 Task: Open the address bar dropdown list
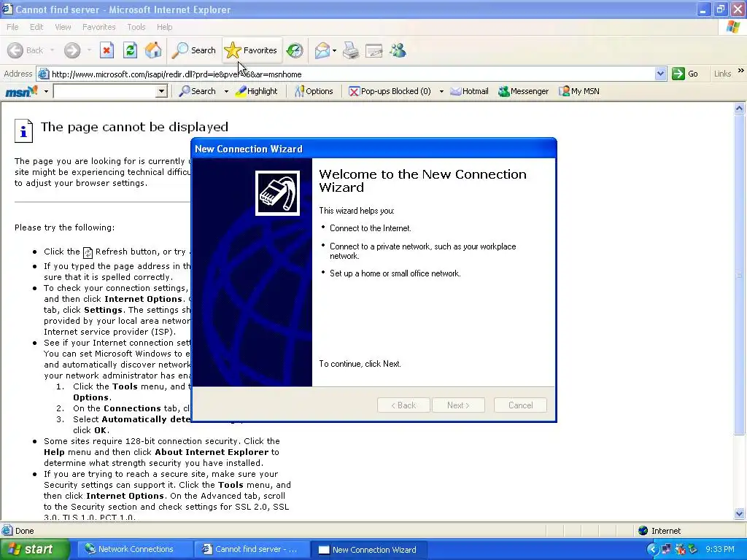click(660, 74)
